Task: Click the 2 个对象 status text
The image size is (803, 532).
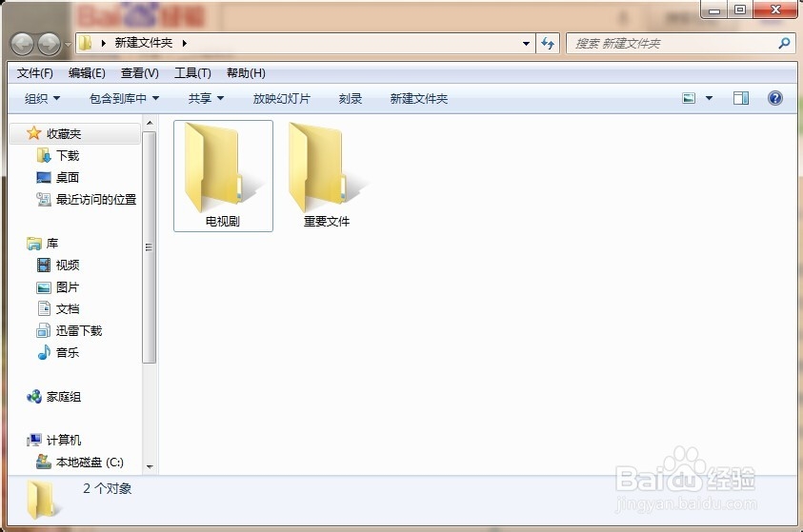Action: (107, 488)
